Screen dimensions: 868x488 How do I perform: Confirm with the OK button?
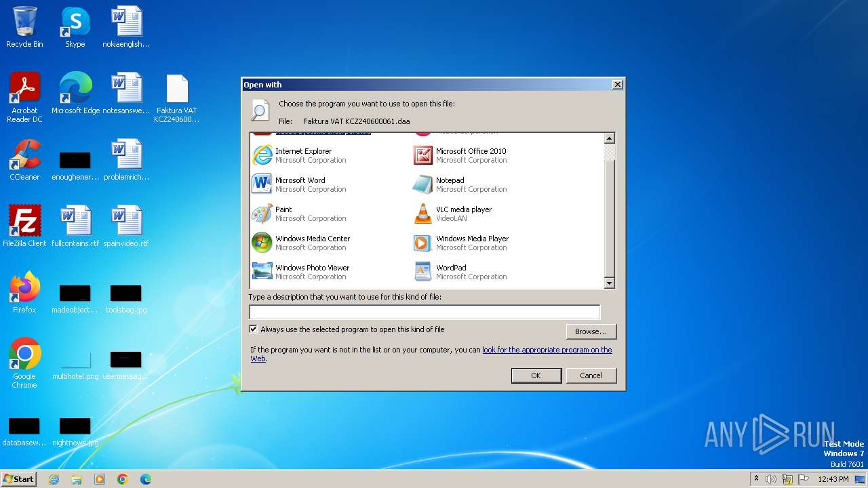(x=536, y=375)
